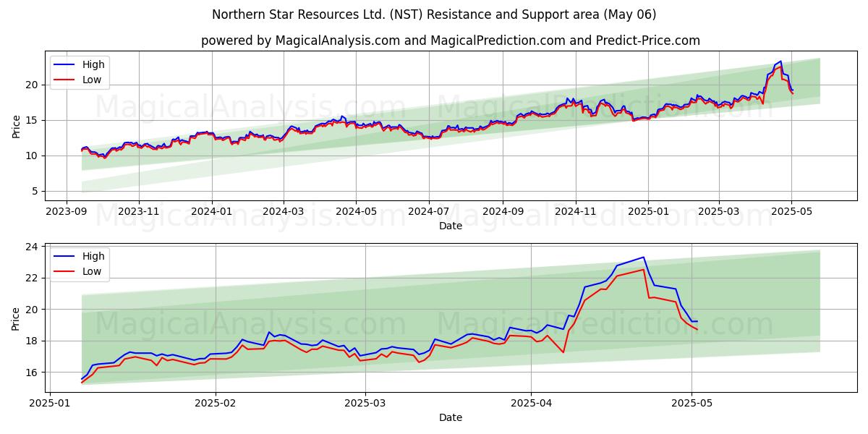This screenshot has width=868, height=434.
Task: Click the '2025-03' tick label on bottom chart
Action: point(365,403)
